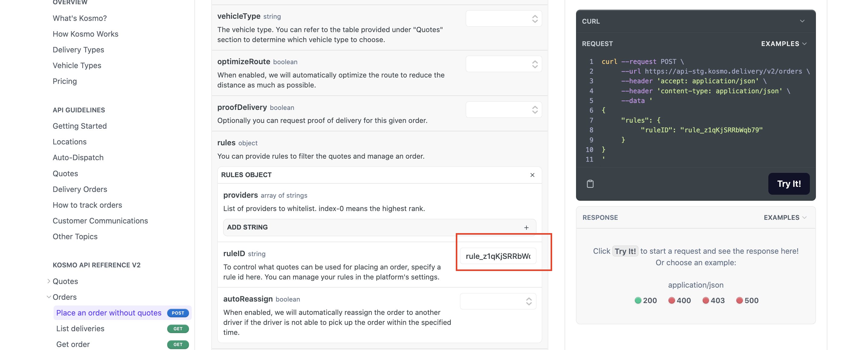The width and height of the screenshot is (868, 350).
Task: Collapse the Orders section in sidebar
Action: click(x=49, y=297)
